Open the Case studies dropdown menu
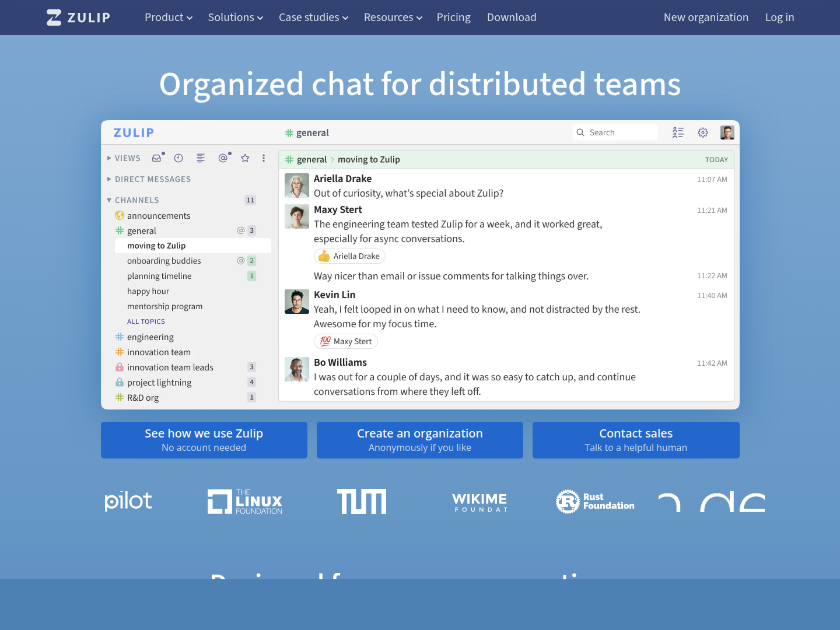840x630 pixels. tap(314, 17)
